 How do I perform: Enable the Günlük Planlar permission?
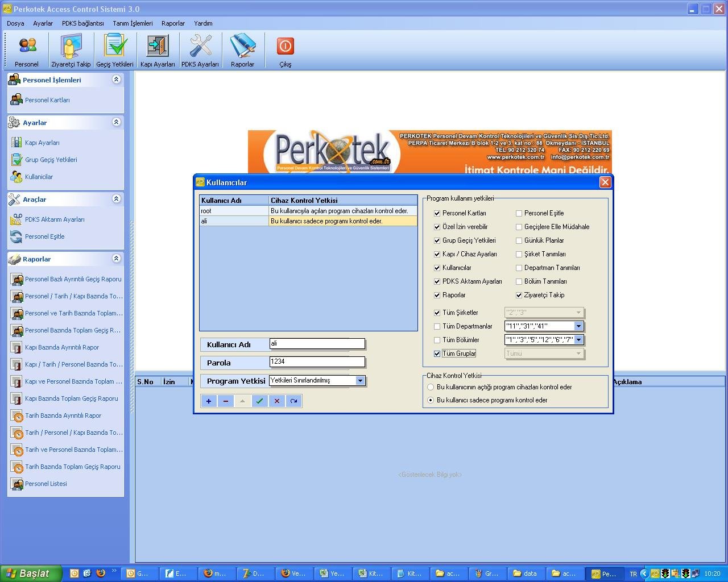(519, 240)
